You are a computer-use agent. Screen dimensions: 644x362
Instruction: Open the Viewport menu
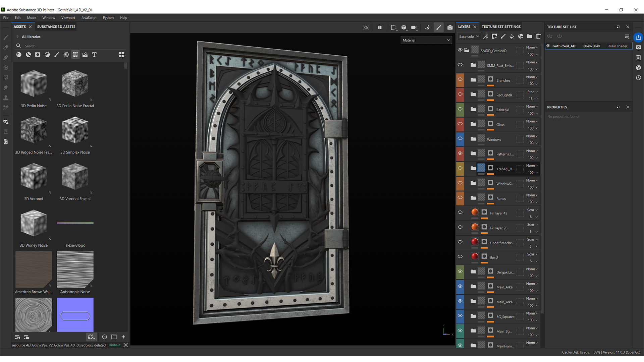[x=68, y=18]
